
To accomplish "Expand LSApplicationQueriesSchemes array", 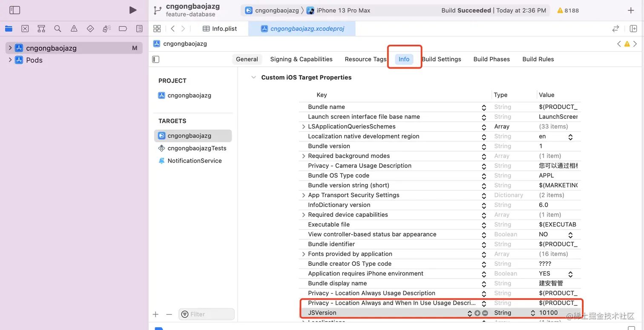I will point(304,126).
